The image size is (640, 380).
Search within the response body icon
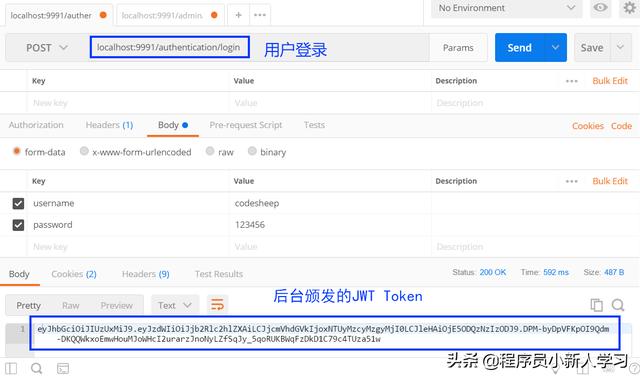coord(618,304)
